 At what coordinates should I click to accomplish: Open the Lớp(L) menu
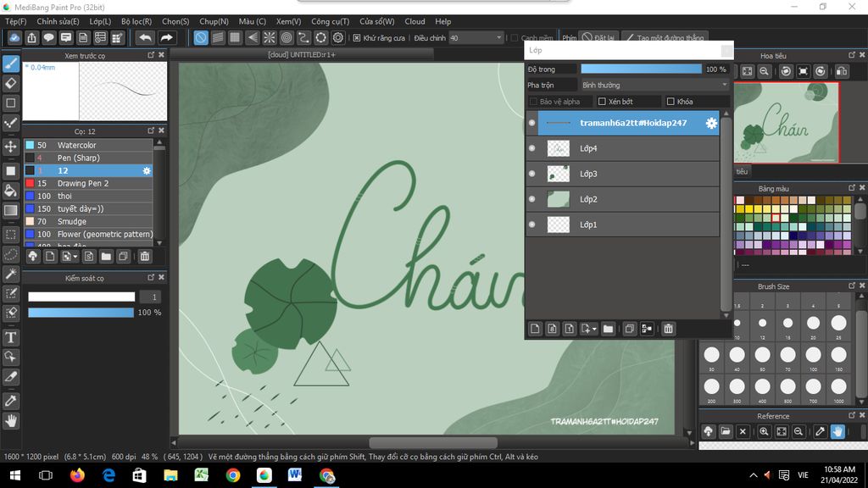pos(100,21)
